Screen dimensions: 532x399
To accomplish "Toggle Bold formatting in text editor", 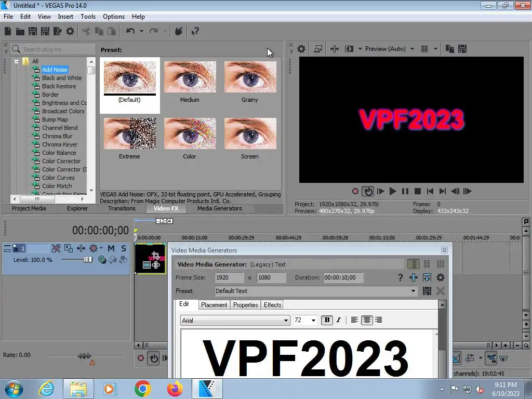I will [327, 320].
